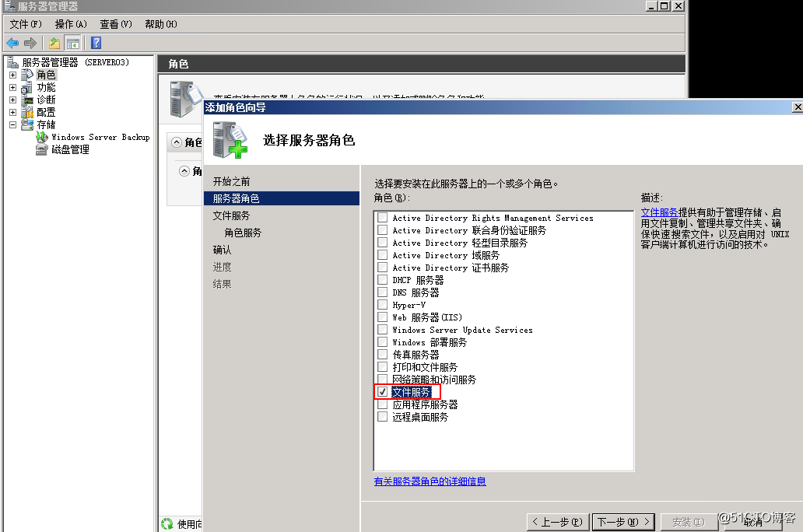Viewport: 803px width, 532px height.
Task: Select 服务器角色 wizard step
Action: click(282, 198)
